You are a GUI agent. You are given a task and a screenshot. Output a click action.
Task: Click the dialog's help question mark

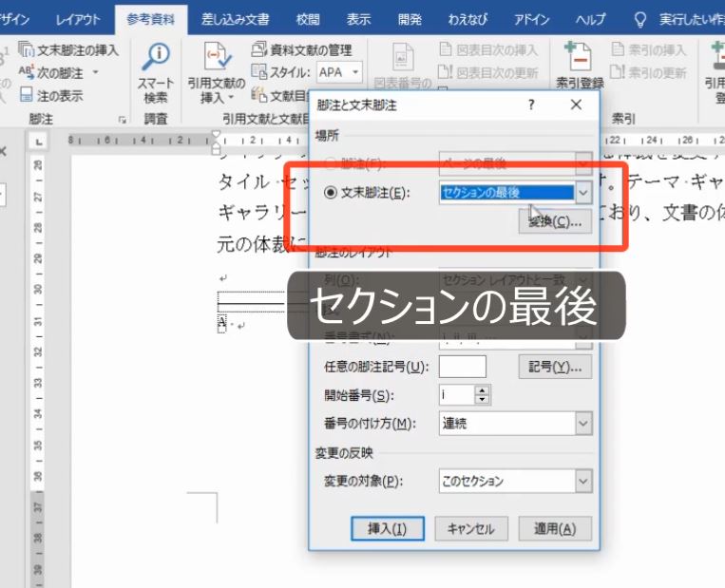(x=532, y=104)
